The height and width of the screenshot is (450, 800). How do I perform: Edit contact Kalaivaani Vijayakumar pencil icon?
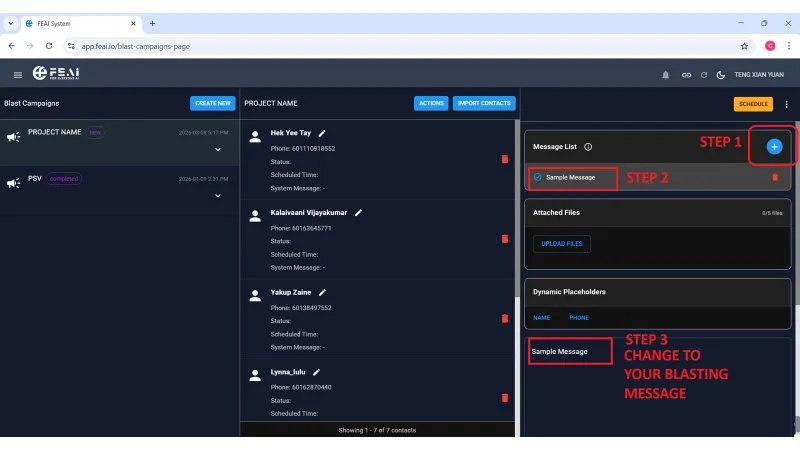(358, 213)
